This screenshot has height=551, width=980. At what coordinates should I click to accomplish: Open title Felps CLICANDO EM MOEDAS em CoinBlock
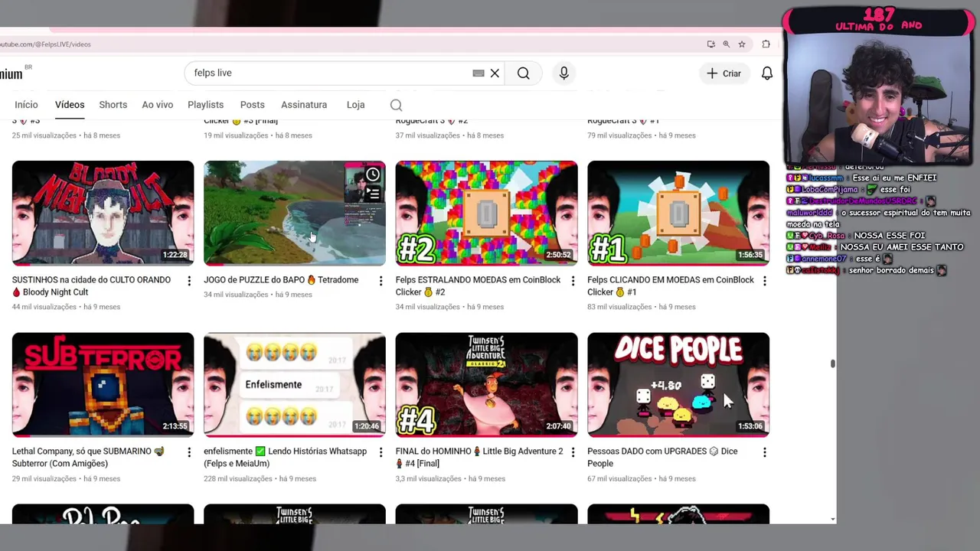coord(671,286)
